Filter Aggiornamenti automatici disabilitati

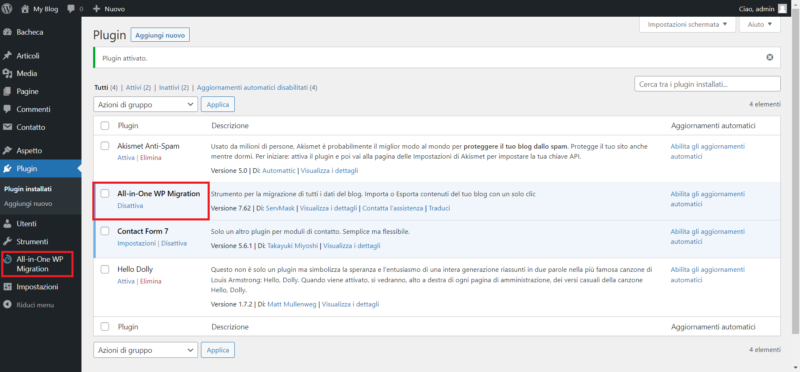click(253, 88)
